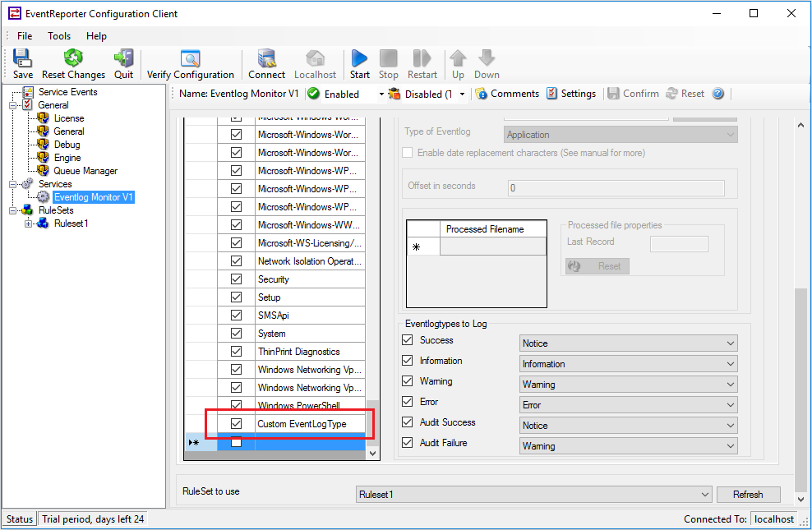
Task: Toggle the Audit Success checkbox
Action: pyautogui.click(x=408, y=422)
